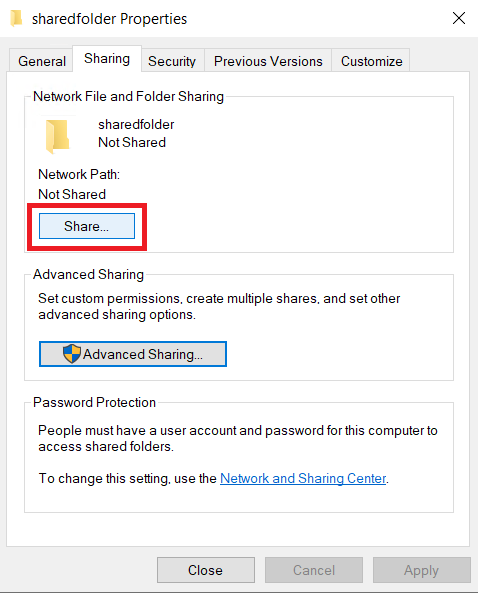The width and height of the screenshot is (478, 593).
Task: Click the Close button at the bottom
Action: pos(206,570)
